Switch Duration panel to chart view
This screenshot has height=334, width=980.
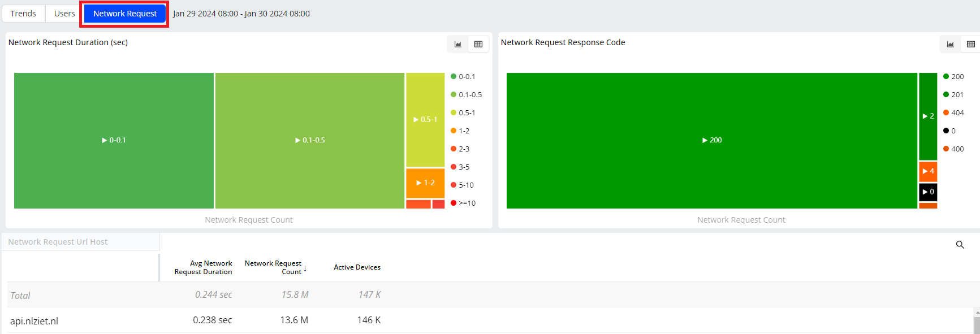457,44
